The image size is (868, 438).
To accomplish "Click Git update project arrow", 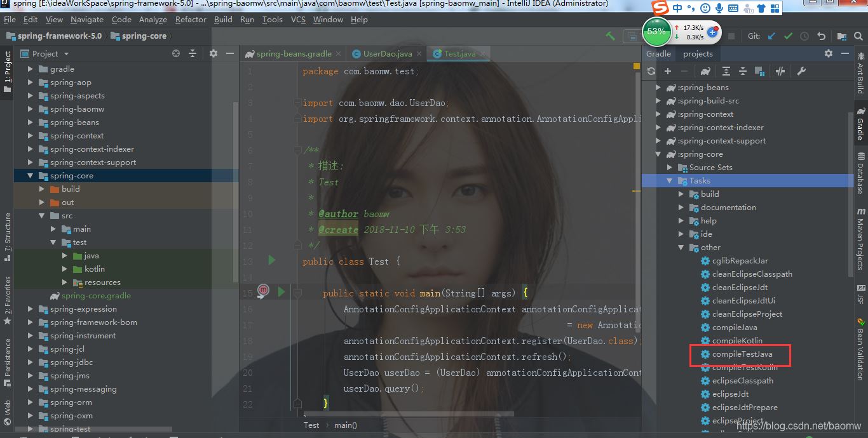I will [x=771, y=36].
